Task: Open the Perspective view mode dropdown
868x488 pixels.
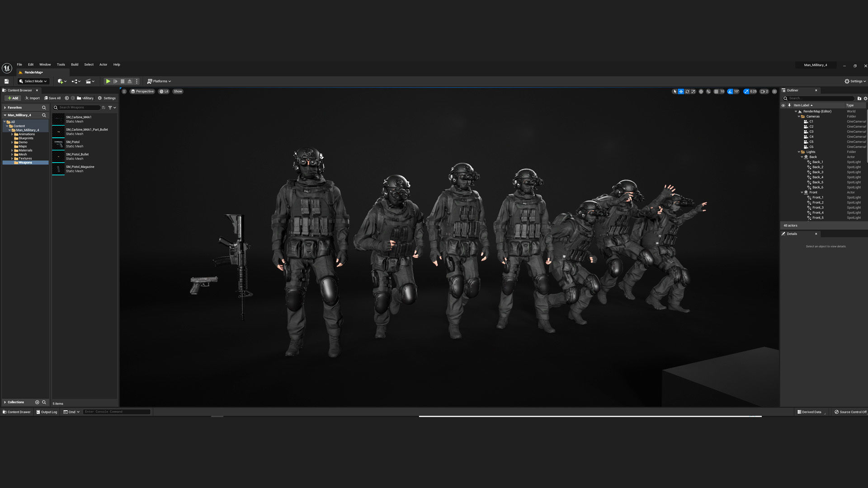Action: tap(142, 91)
